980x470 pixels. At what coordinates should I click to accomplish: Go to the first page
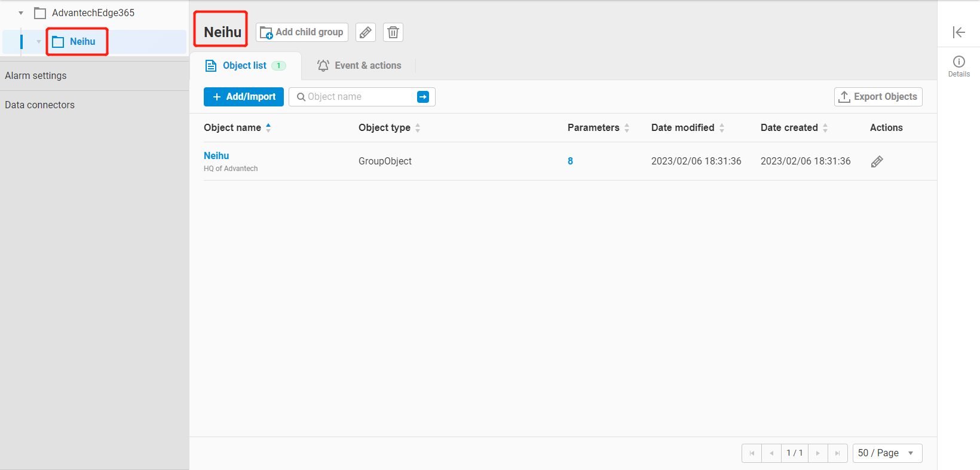[x=752, y=453]
